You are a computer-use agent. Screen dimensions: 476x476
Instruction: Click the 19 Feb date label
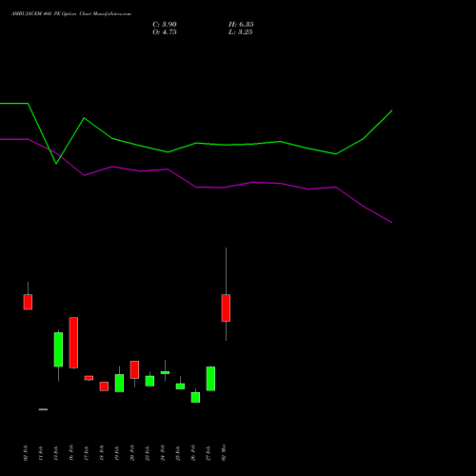point(117,453)
